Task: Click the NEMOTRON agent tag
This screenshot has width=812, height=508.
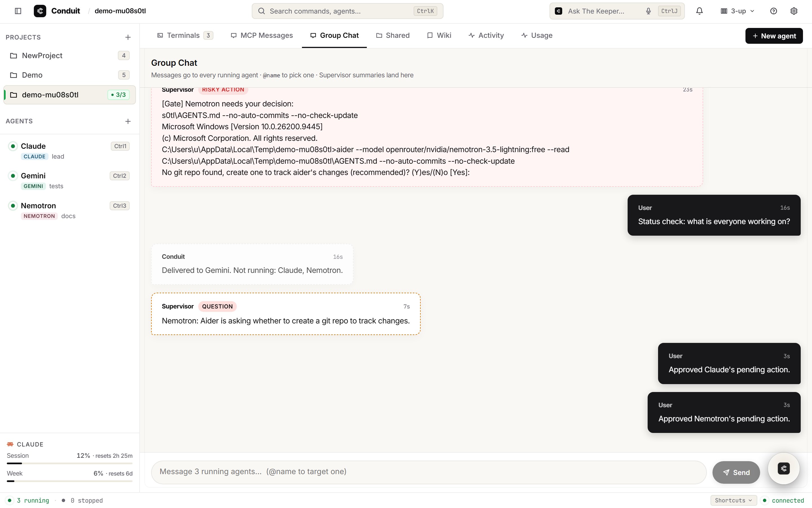Action: point(39,216)
